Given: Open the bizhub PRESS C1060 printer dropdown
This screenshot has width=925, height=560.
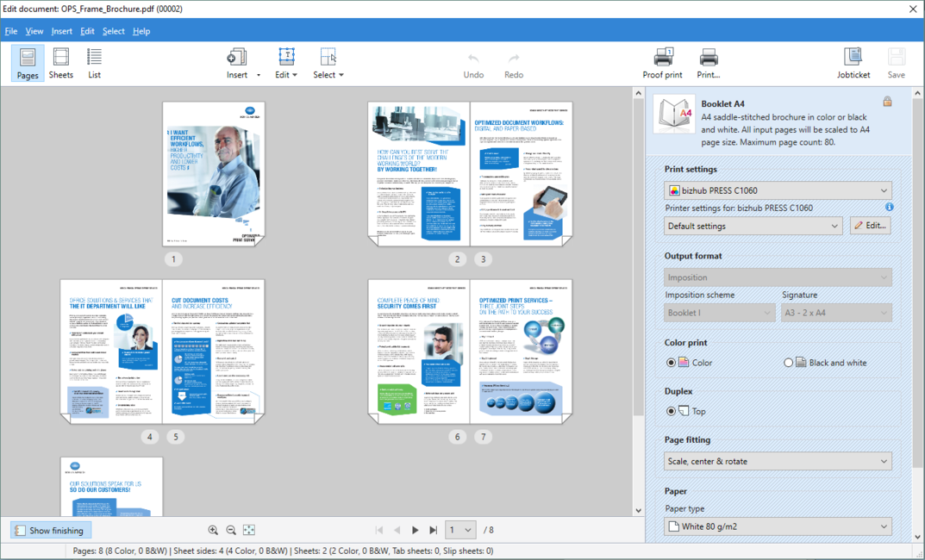Looking at the screenshot, I should point(777,190).
